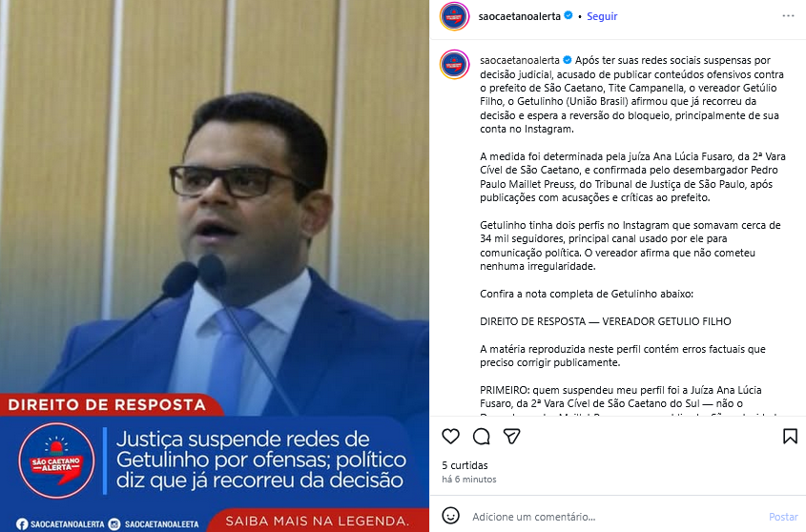
Task: Follow the account via the Seguir link
Action: 602,16
